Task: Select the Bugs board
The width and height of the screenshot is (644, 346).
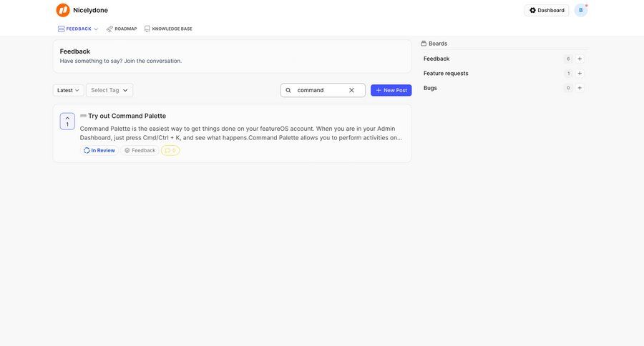Action: 430,88
